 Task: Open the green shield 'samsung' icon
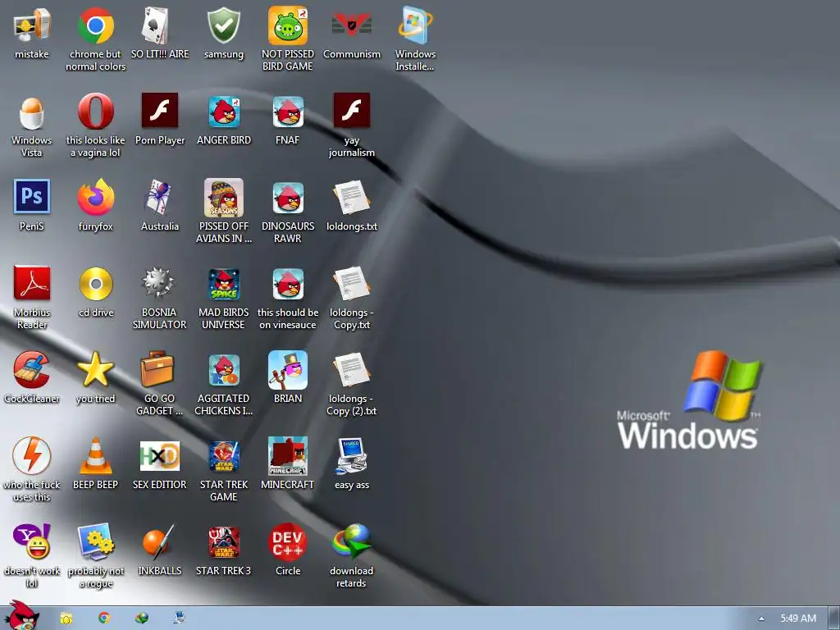point(224,25)
